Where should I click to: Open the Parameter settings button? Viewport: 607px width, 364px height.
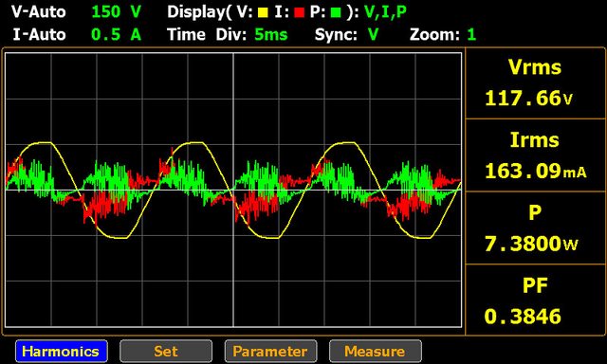[x=270, y=351]
